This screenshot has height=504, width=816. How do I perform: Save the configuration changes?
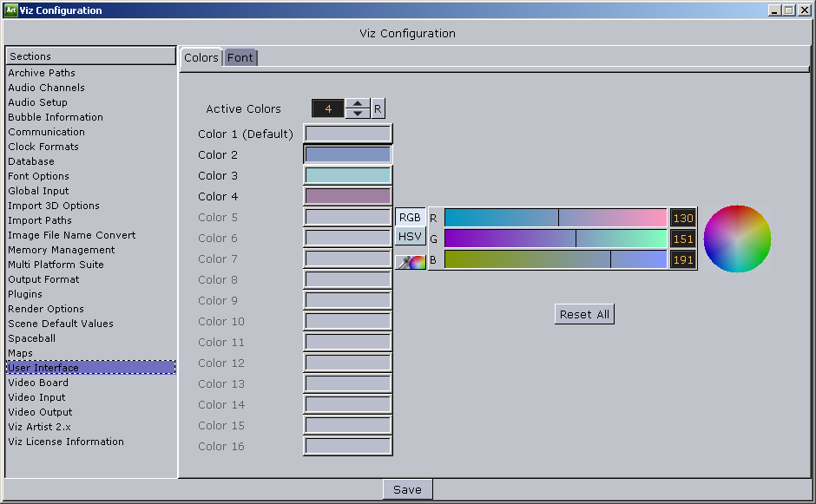[407, 488]
